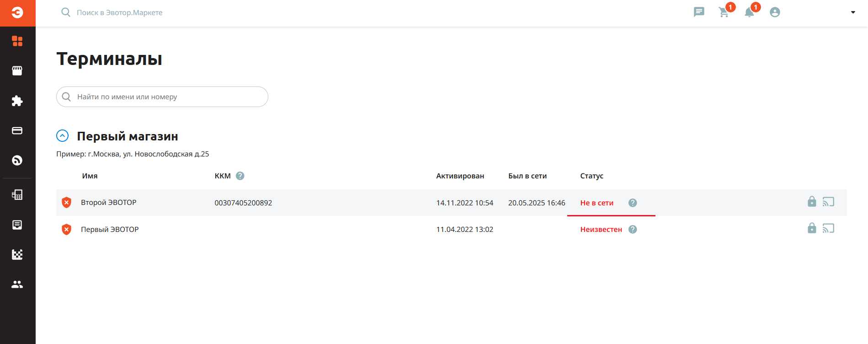Focus the find by name or number field
Screen dimensions: 868x344
click(162, 97)
